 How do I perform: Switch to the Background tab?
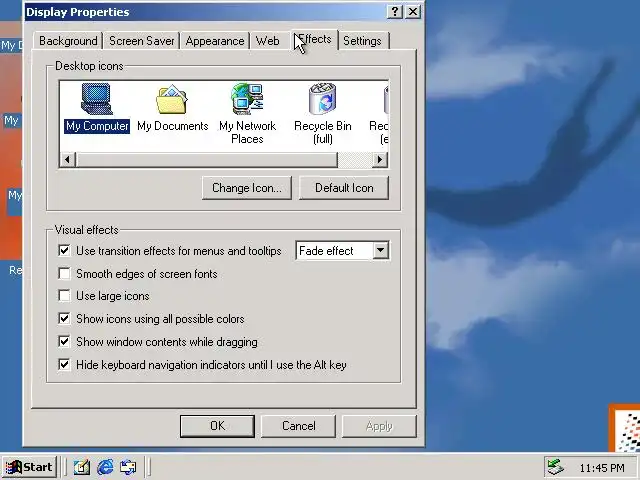click(68, 41)
